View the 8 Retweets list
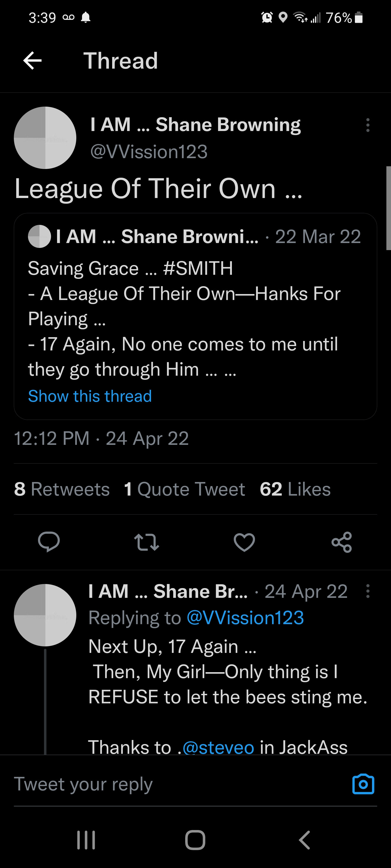 pyautogui.click(x=62, y=489)
